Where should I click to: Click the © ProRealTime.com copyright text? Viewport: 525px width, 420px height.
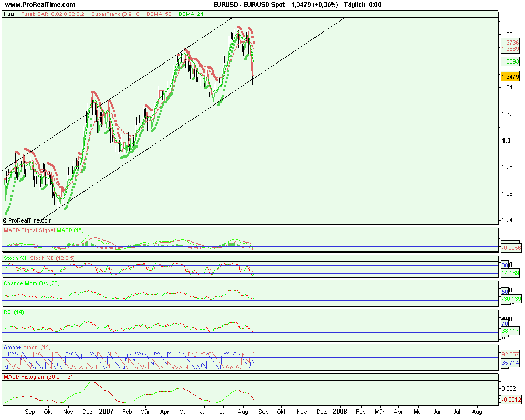[27, 220]
